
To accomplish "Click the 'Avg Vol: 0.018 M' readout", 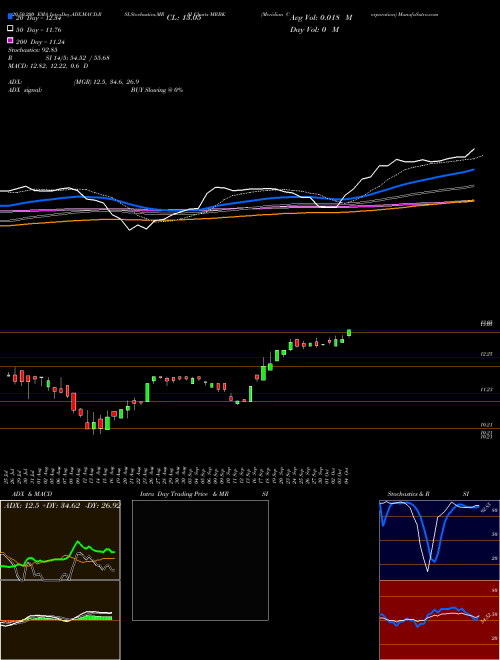I will click(321, 18).
